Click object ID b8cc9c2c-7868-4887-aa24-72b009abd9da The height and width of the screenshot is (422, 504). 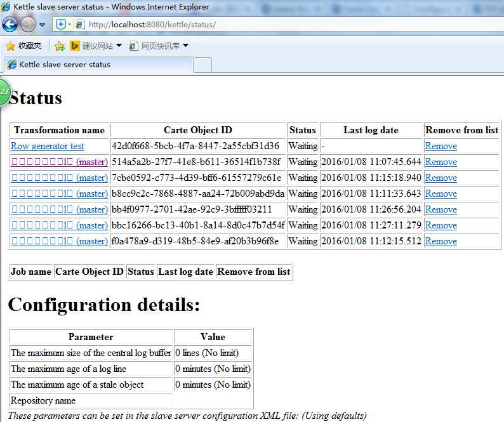198,193
